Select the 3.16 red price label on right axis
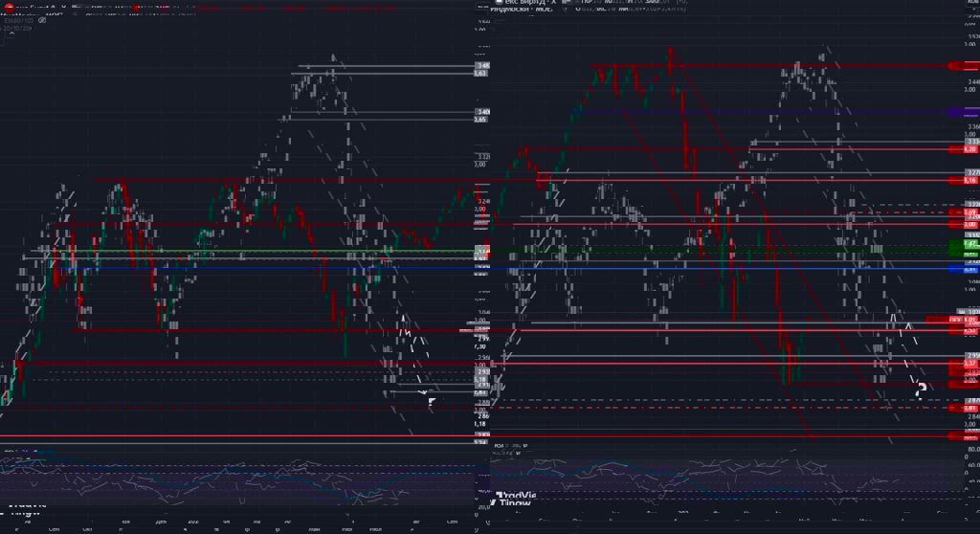The width and height of the screenshot is (980, 534). coord(964,180)
